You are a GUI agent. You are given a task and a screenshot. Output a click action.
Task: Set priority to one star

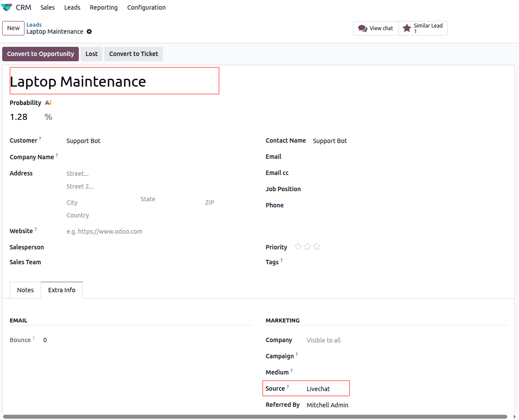point(298,247)
